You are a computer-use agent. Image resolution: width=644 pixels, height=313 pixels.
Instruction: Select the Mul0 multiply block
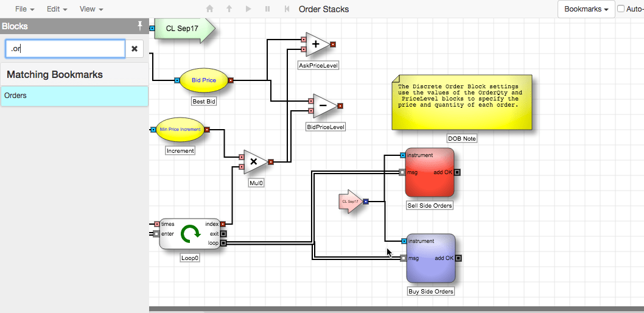[x=255, y=162]
